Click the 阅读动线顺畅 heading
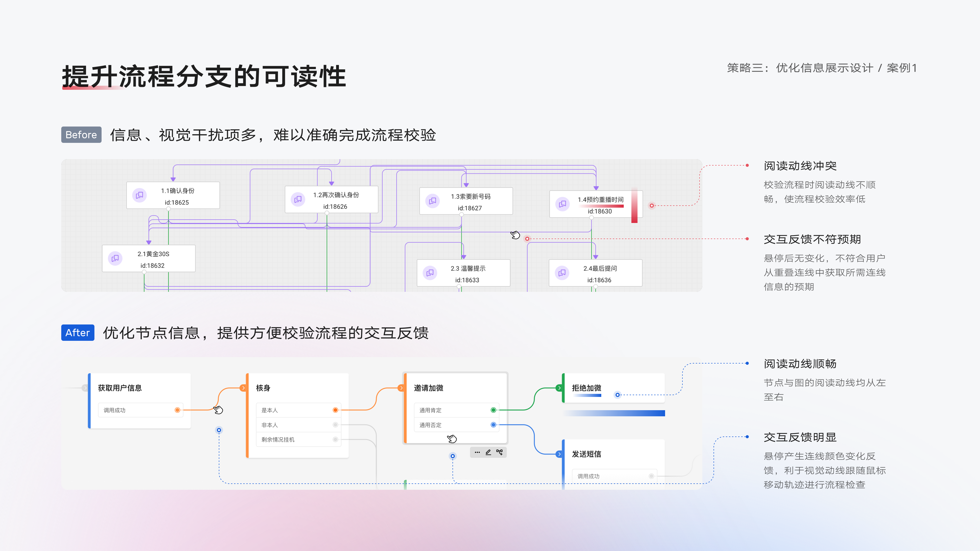Viewport: 980px width, 551px height. click(x=800, y=364)
